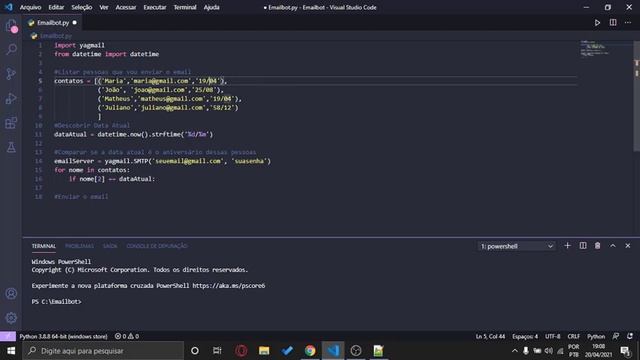
Task: Change line ending via CRLF
Action: pos(573,336)
